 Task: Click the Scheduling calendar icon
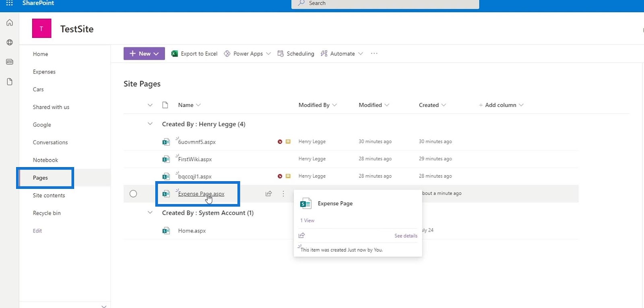(x=281, y=54)
